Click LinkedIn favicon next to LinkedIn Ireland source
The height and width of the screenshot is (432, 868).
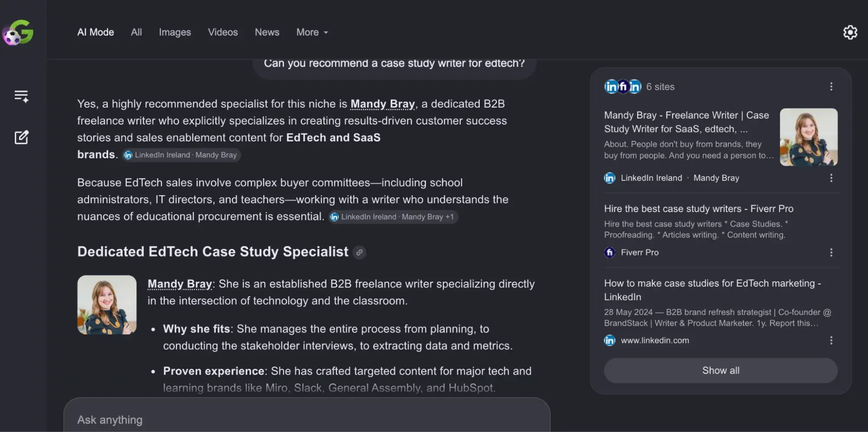(610, 178)
